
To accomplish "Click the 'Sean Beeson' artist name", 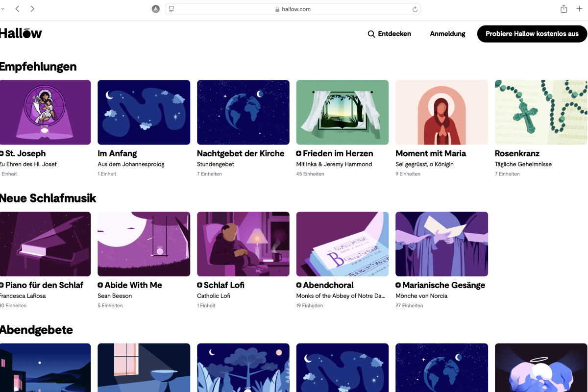I will (115, 296).
